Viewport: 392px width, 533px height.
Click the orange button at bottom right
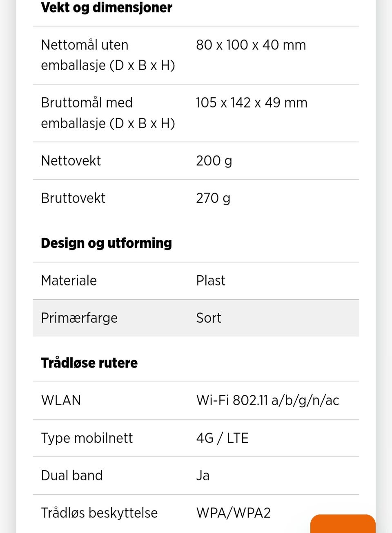343,524
